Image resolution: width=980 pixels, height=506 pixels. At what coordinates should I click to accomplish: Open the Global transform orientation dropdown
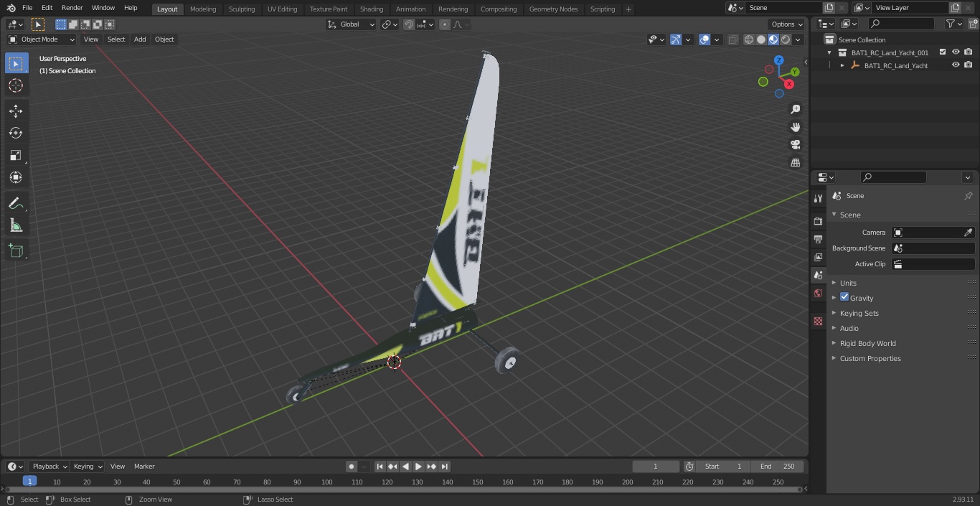point(352,24)
